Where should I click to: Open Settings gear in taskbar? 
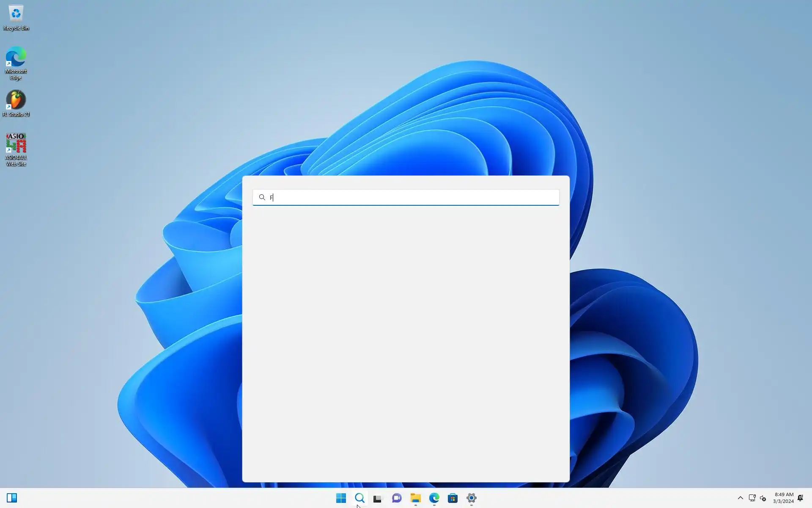click(471, 498)
